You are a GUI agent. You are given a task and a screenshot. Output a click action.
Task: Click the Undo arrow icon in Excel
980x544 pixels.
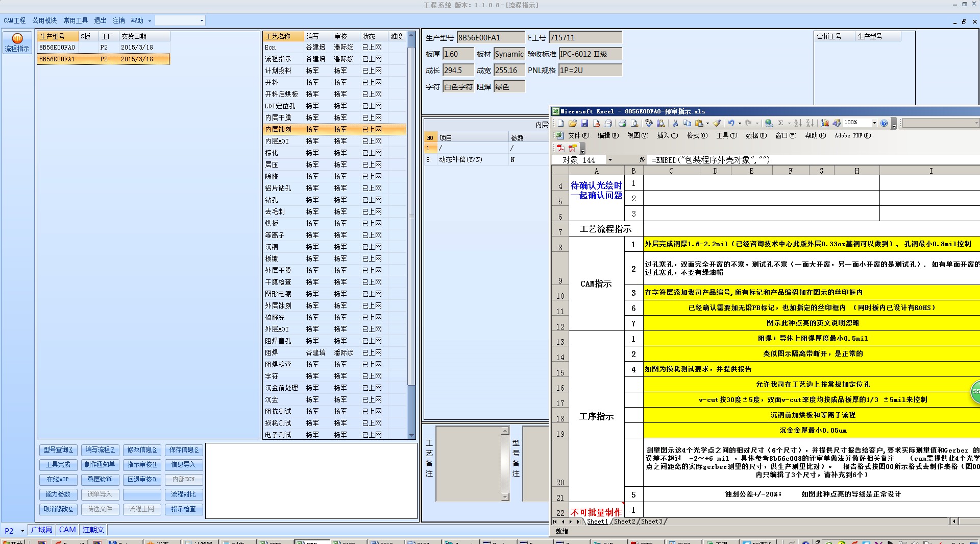(731, 123)
